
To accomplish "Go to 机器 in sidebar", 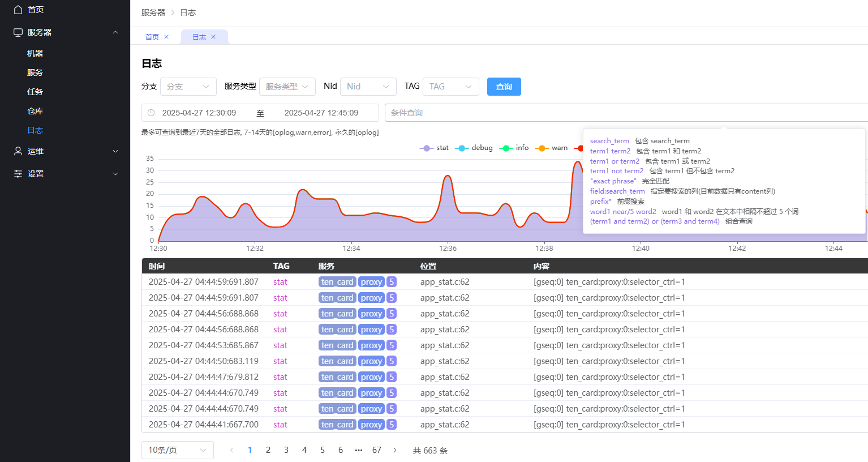I will 35,53.
